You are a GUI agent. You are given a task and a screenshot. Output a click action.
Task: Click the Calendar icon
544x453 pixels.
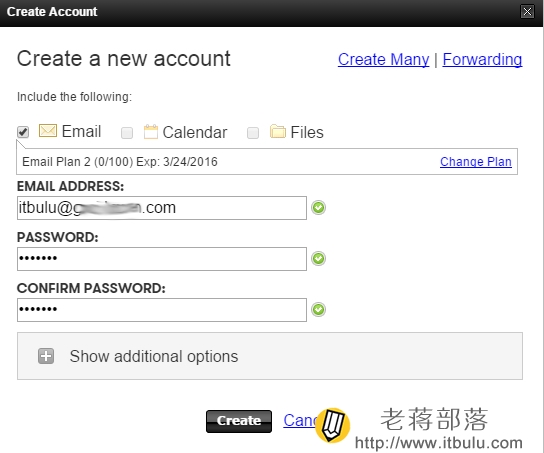coord(151,132)
